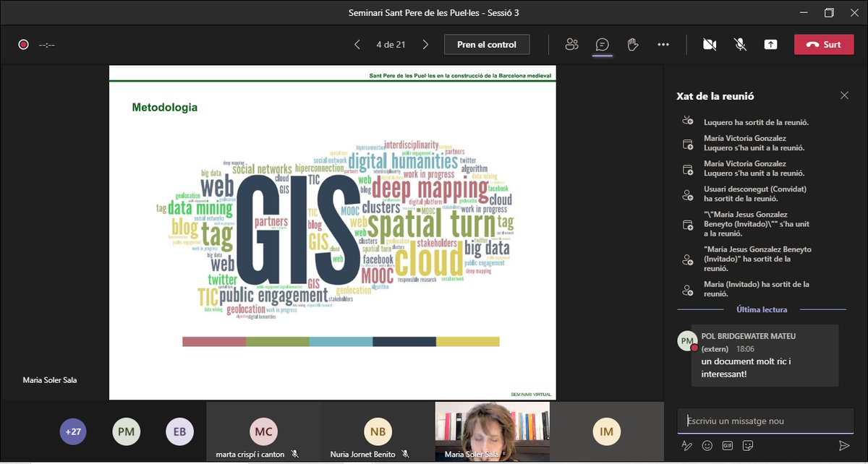Click the green color bar segment
This screenshot has width=868, height=464.
pos(278,341)
